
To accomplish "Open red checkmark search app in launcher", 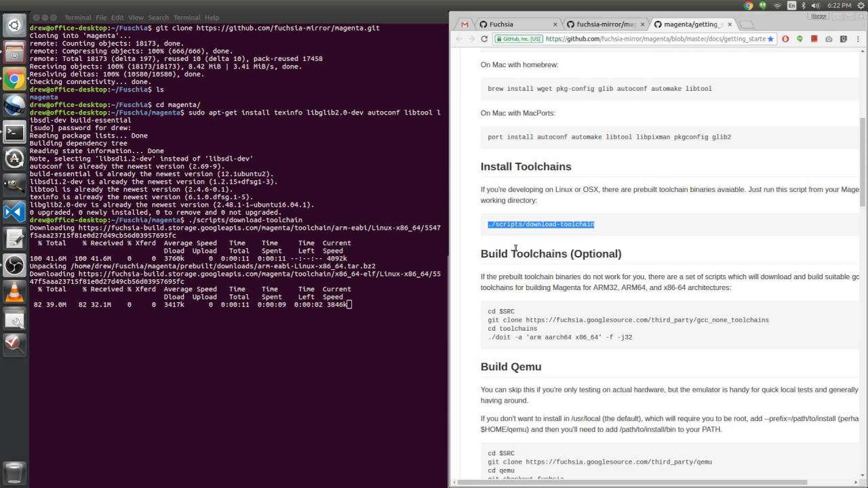I will (x=14, y=344).
